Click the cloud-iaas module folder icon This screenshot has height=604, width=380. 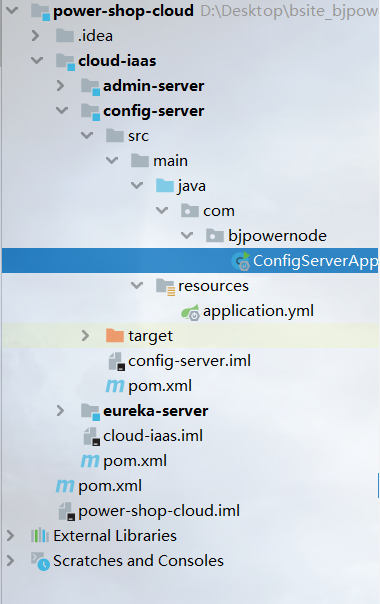tap(66, 62)
